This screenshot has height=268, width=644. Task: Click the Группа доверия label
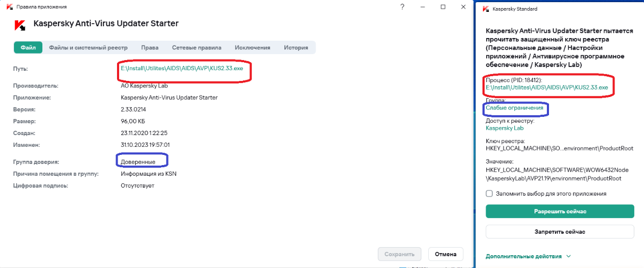(x=36, y=161)
